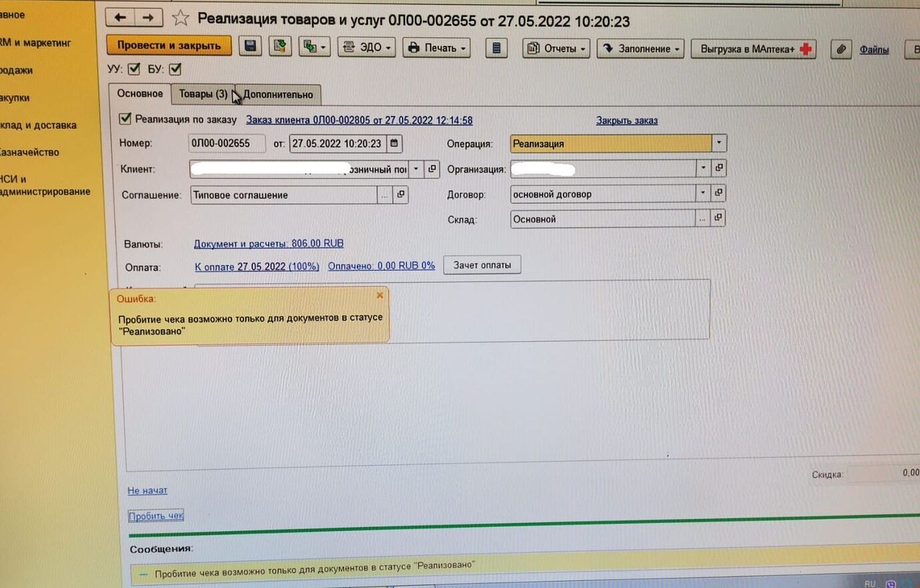
Task: Close the Ошибка error popup
Action: point(379,295)
